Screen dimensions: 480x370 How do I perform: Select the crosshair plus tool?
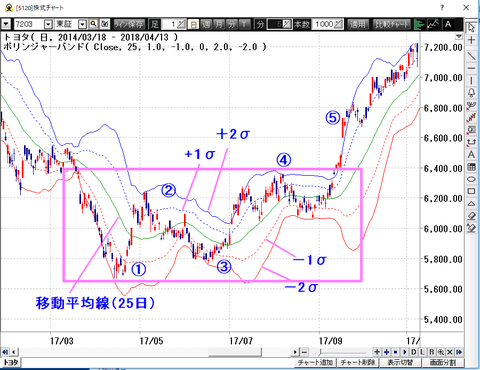coord(471,40)
